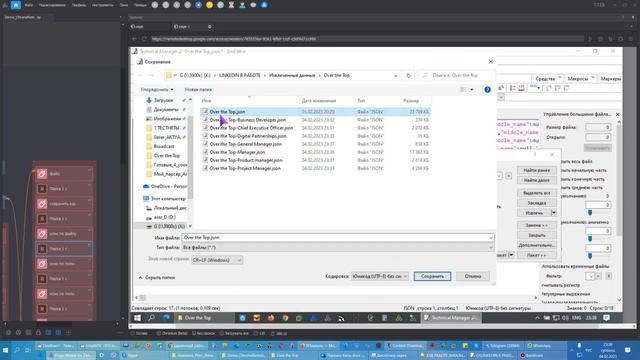The width and height of the screenshot is (640, 360).
Task: Reload the page in the embedded browser
Action: pyautogui.click(x=144, y=39)
